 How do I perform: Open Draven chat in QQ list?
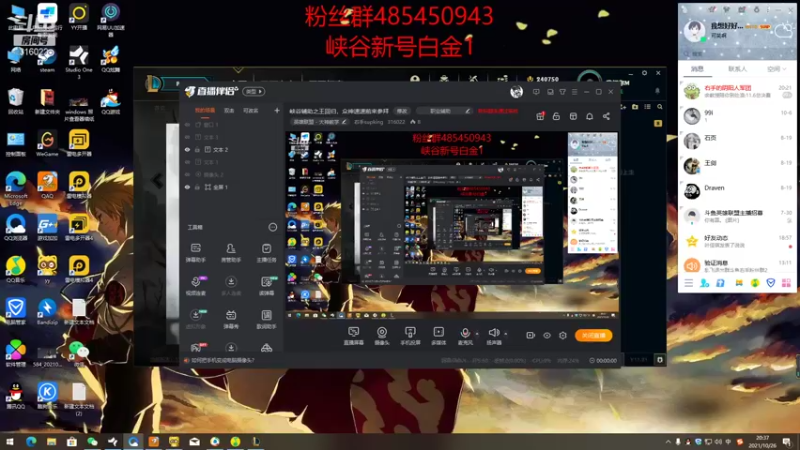point(737,191)
